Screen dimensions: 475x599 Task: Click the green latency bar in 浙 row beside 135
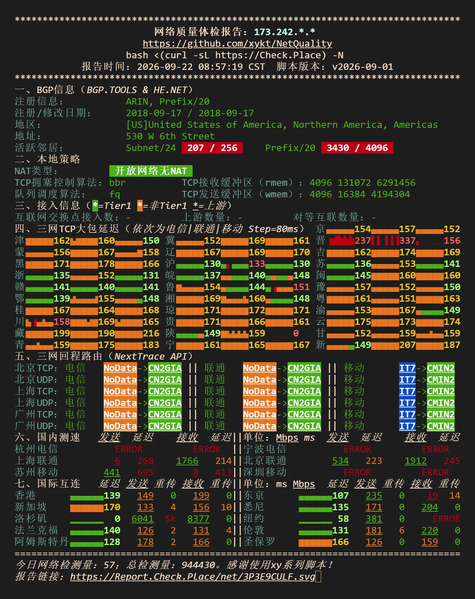(39, 278)
